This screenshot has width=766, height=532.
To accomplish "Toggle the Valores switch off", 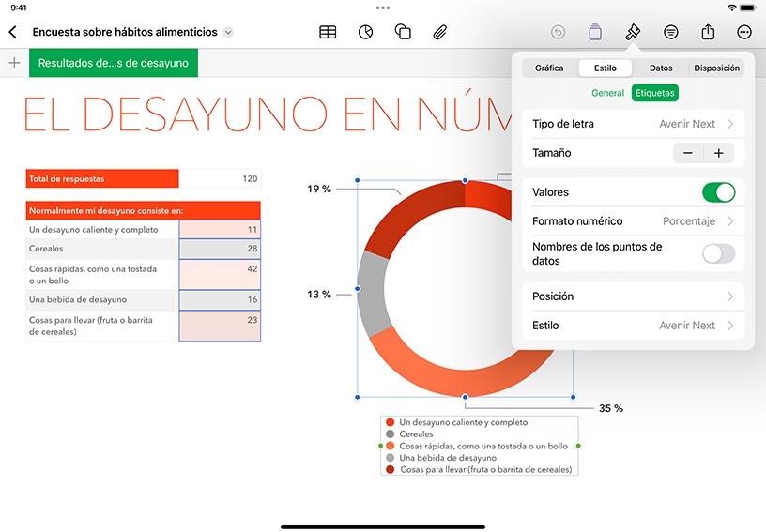I will coord(719,192).
